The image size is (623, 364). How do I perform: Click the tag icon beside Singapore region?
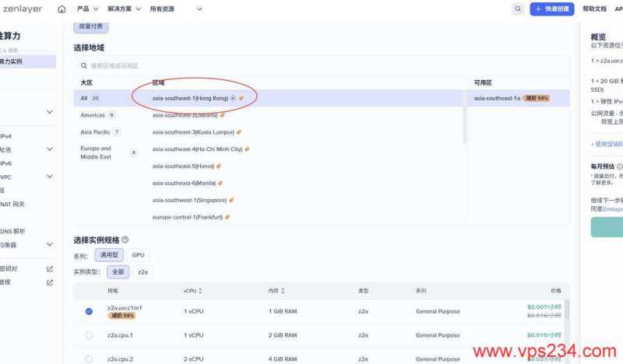(231, 200)
